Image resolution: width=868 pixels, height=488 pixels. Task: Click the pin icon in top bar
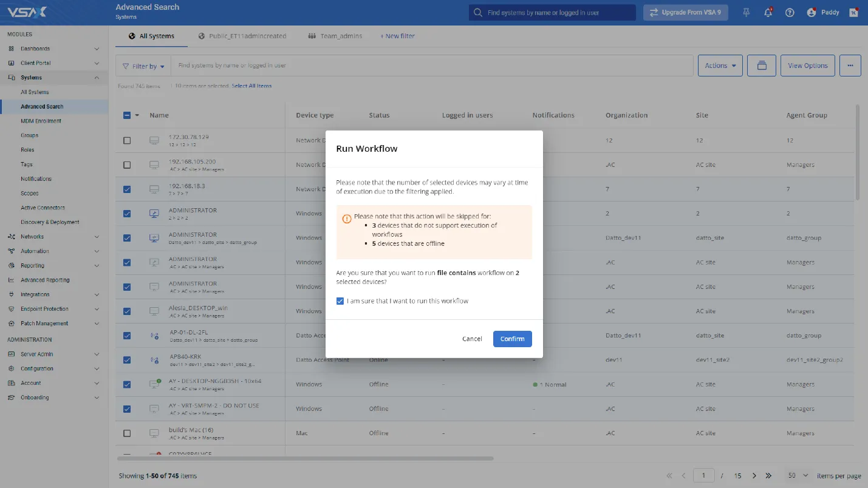[x=746, y=12]
